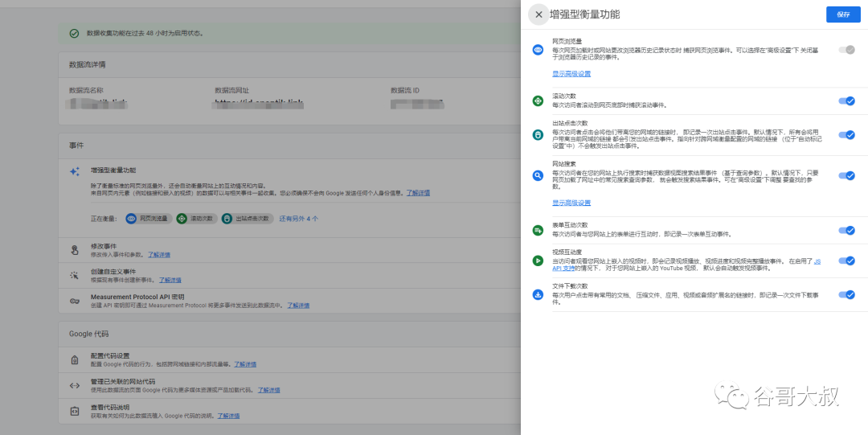The height and width of the screenshot is (435, 868).
Task: Click the sparkle icon beside 增强型衡量功能
Action: click(x=75, y=172)
